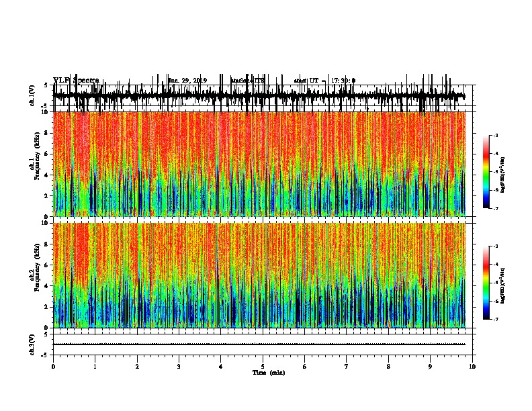Click time axis tick label '7'

(x=347, y=367)
